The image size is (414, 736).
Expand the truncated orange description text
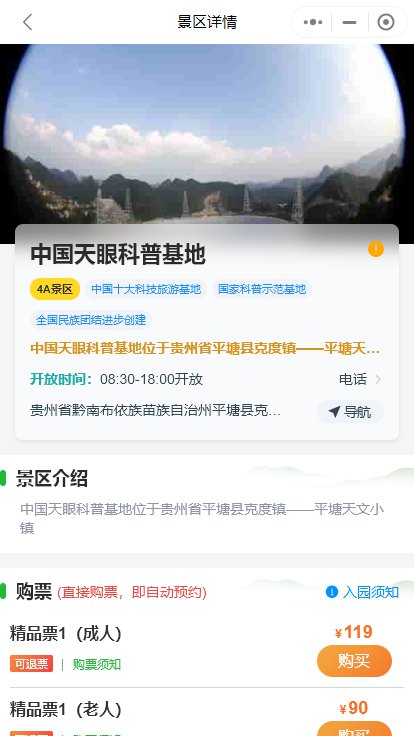coord(205,349)
